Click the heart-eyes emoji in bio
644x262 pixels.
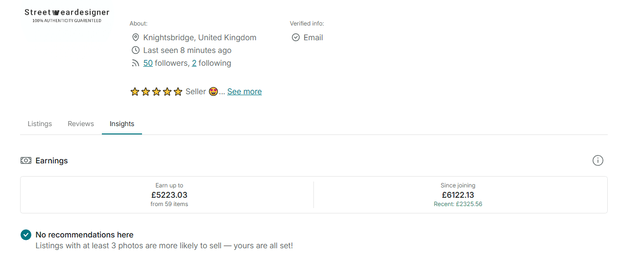(213, 91)
